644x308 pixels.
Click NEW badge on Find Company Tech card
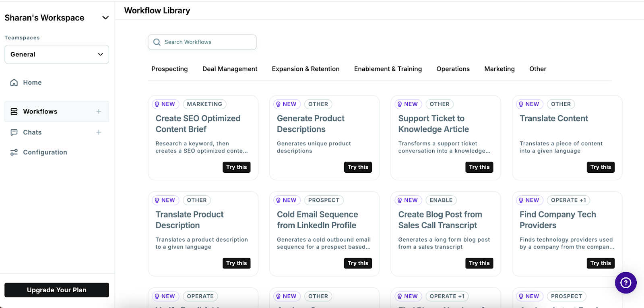pyautogui.click(x=529, y=200)
